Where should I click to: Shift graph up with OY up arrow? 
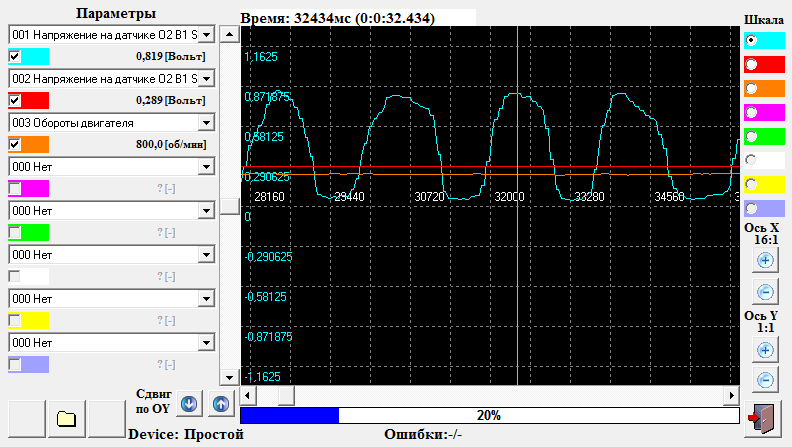pyautogui.click(x=221, y=405)
